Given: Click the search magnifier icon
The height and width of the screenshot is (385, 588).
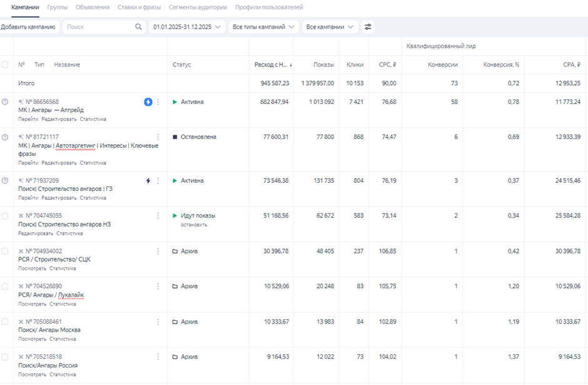Looking at the screenshot, I should click(x=138, y=27).
